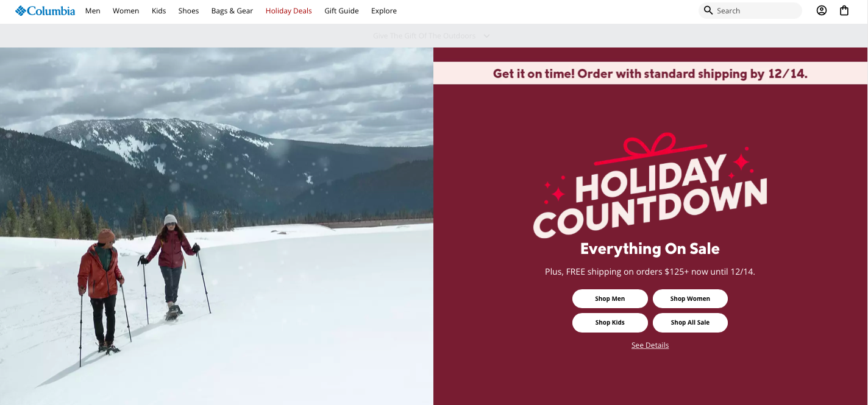This screenshot has height=405, width=868.
Task: Expand the Give The Gift Of The Outdoors chevron
Action: coord(486,36)
